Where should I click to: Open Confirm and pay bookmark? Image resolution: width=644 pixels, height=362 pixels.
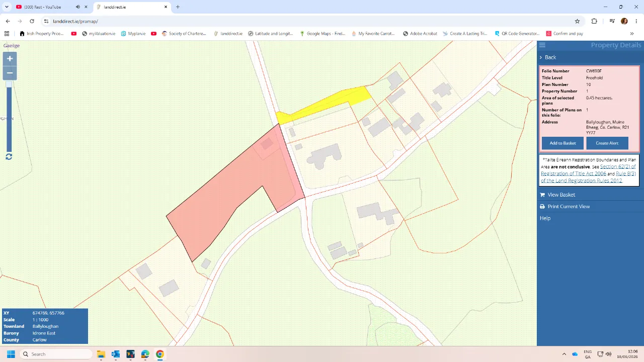click(565, 34)
